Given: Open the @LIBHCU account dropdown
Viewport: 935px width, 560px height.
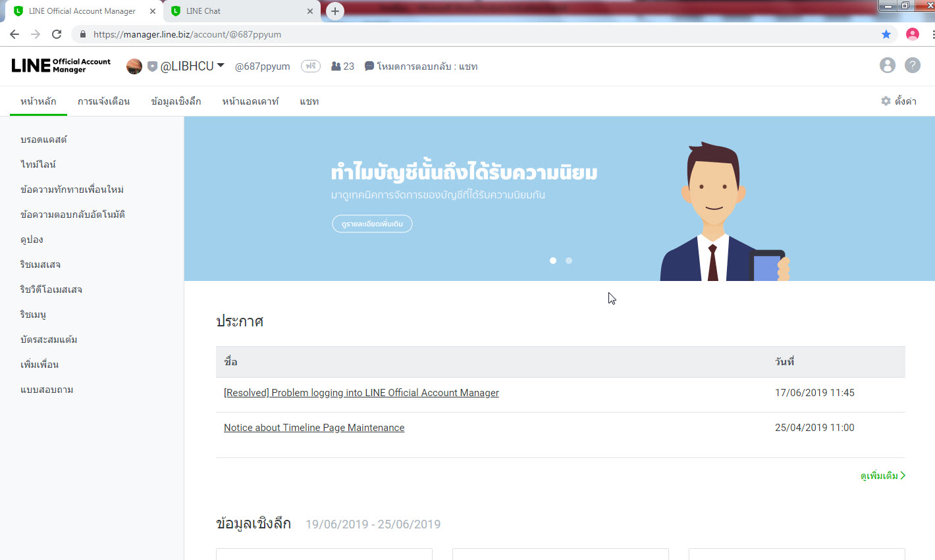Looking at the screenshot, I should tap(192, 66).
